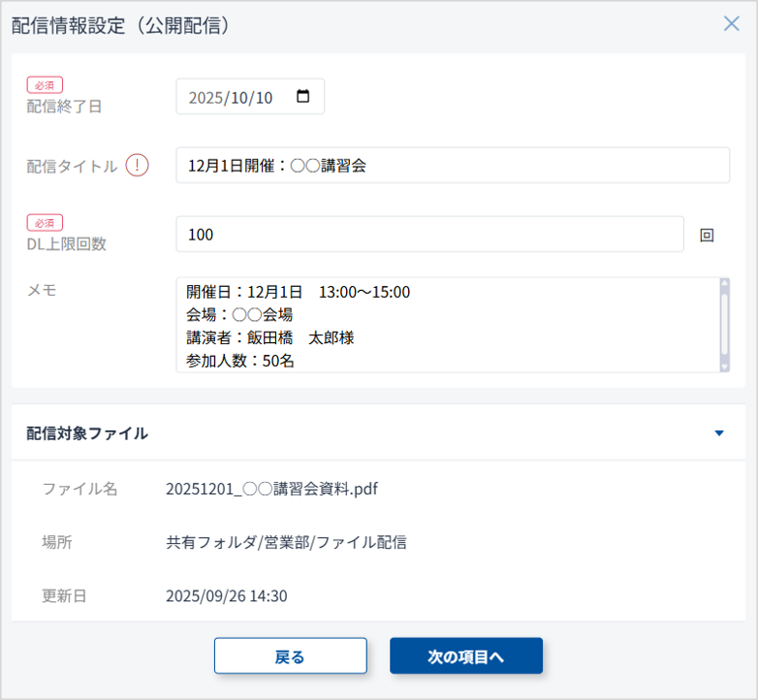The width and height of the screenshot is (758, 700).
Task: Click the 戻る button
Action: 290,656
